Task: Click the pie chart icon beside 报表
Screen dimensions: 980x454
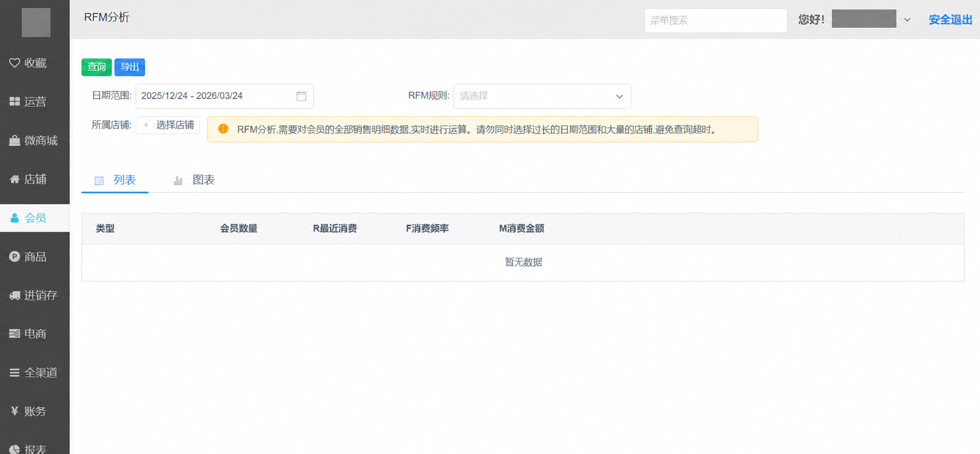Action: pyautogui.click(x=14, y=450)
